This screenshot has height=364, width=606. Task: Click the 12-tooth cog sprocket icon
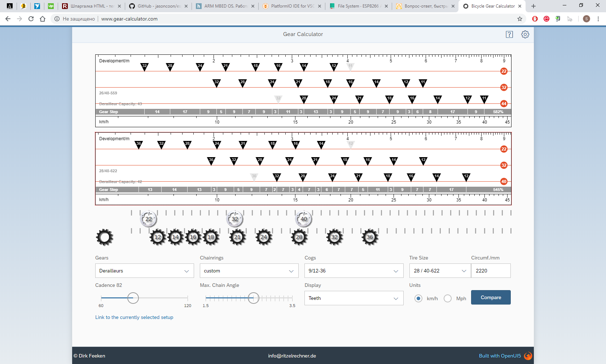click(158, 237)
